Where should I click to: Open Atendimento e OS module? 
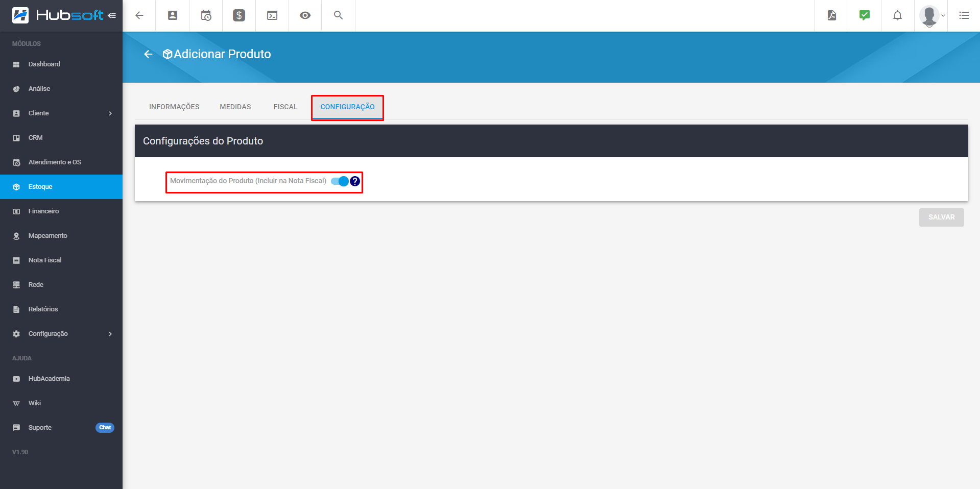tap(61, 162)
